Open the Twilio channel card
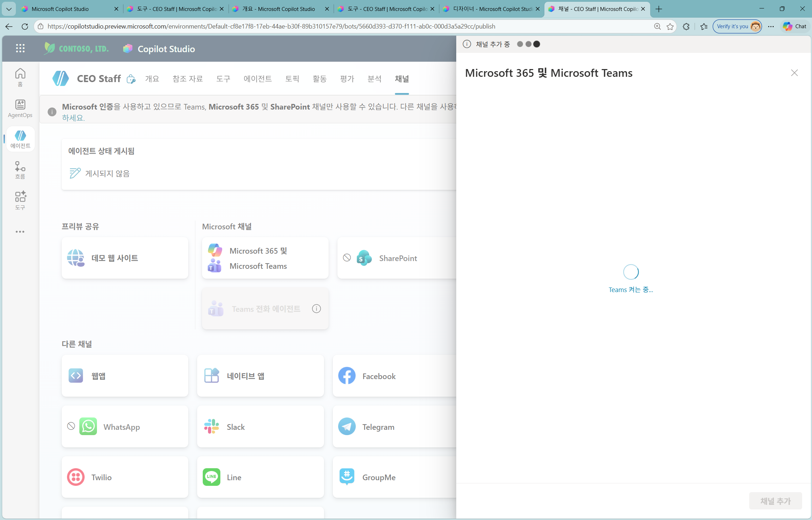 (x=125, y=477)
